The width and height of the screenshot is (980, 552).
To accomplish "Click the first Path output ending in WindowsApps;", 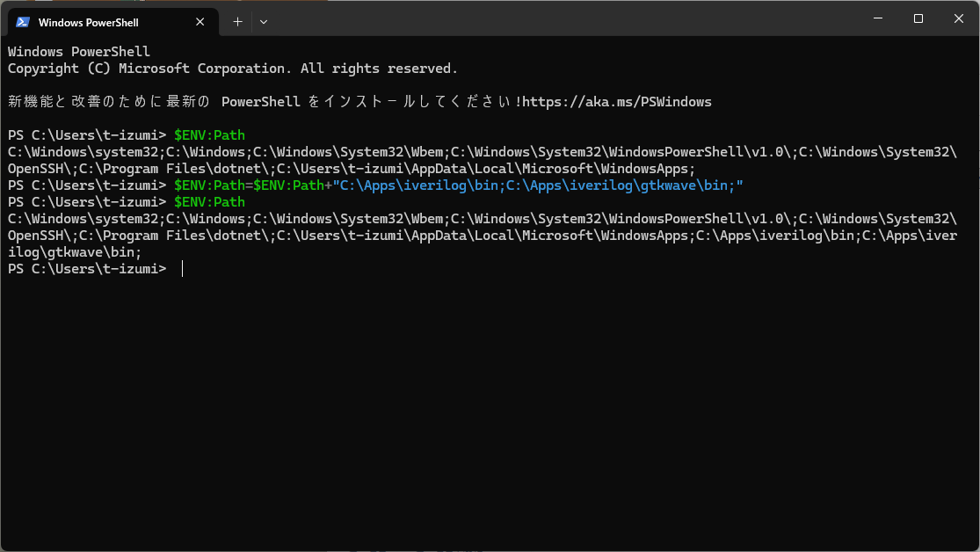I will [352, 169].
